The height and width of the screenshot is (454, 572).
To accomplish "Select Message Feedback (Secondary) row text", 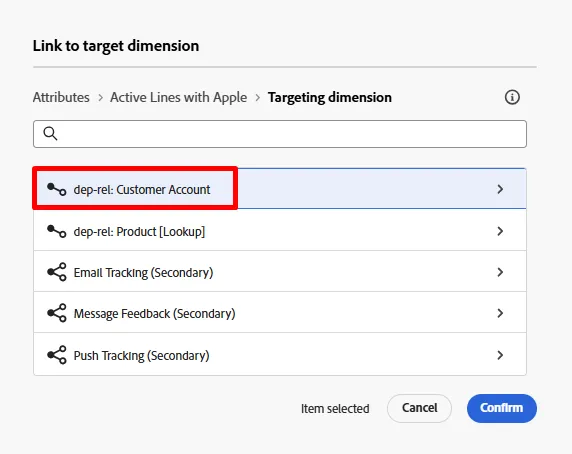I will click(x=155, y=314).
